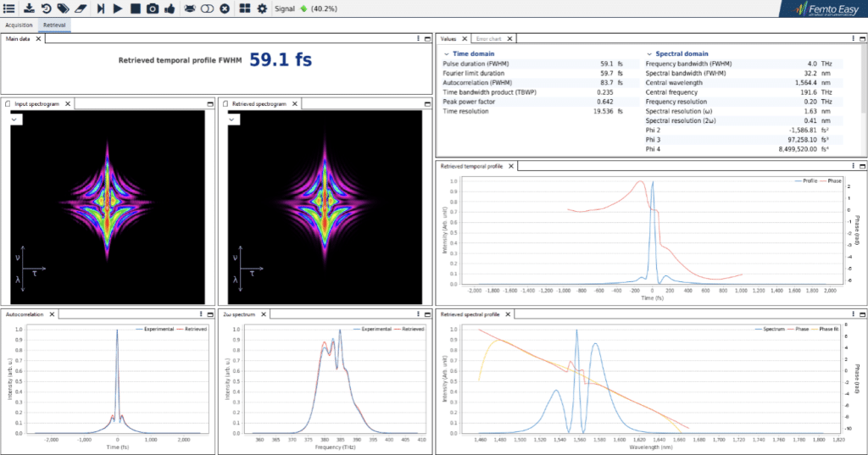The height and width of the screenshot is (455, 868).
Task: Click the Input spectrogram page icon
Action: click(8, 103)
